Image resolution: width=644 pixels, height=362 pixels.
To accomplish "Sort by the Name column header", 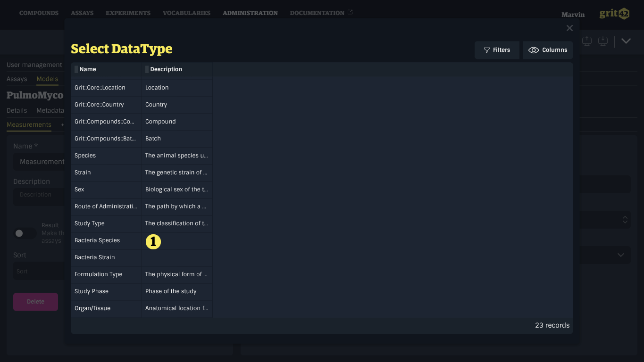I will [x=88, y=69].
